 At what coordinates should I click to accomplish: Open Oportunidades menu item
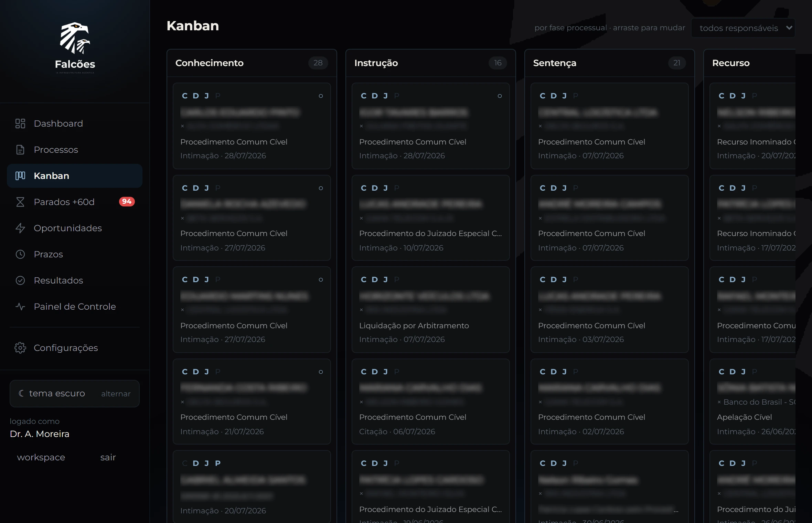(x=75, y=228)
